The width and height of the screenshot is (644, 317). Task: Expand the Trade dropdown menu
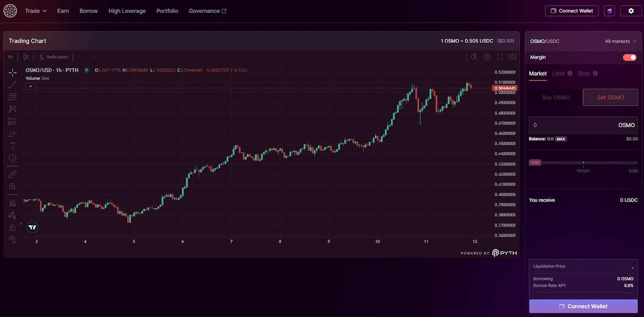tap(36, 11)
